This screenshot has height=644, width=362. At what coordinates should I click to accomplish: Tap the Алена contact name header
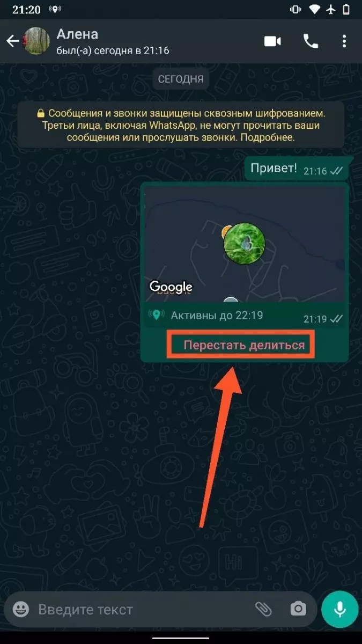click(x=78, y=34)
